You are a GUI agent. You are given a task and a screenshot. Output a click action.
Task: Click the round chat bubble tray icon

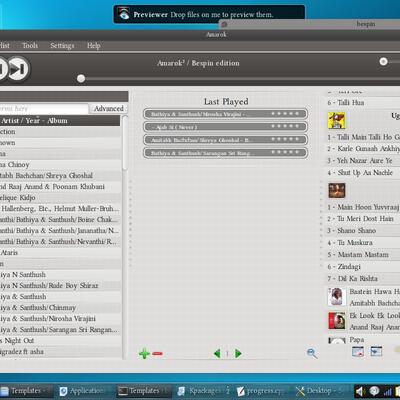point(374,391)
